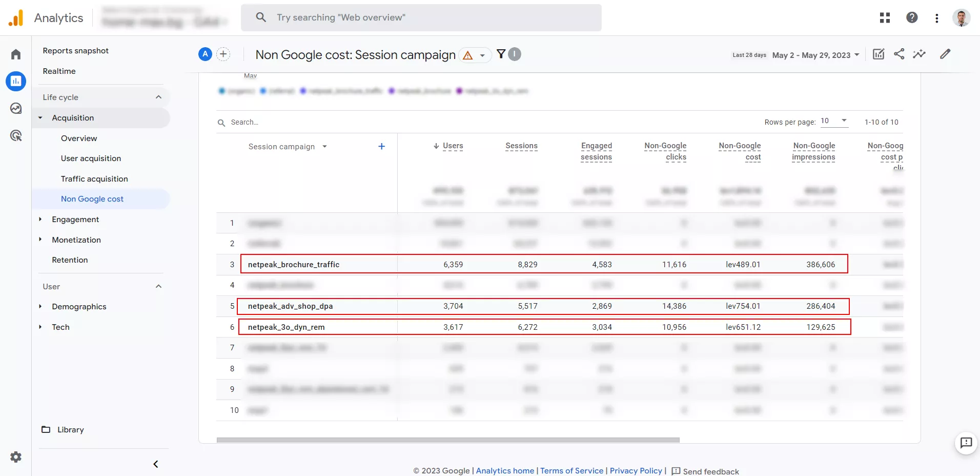The width and height of the screenshot is (980, 476).
Task: Sort by Engaged sessions column
Action: 596,151
